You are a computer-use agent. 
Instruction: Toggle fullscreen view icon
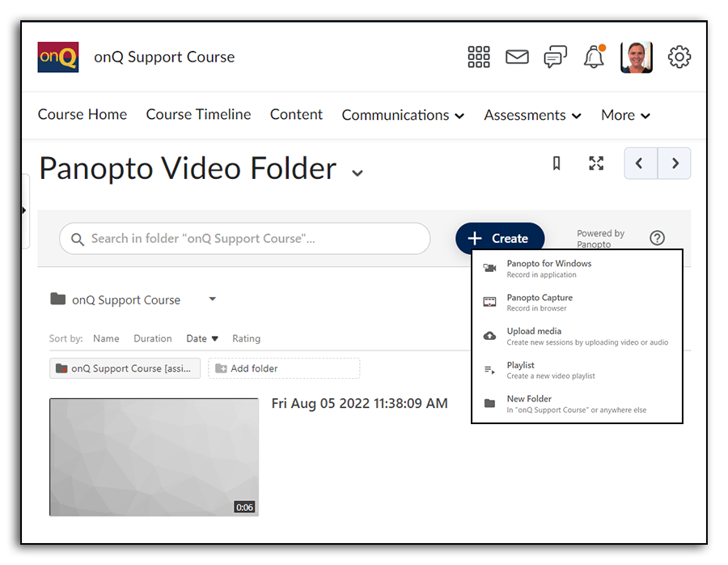[x=596, y=164]
